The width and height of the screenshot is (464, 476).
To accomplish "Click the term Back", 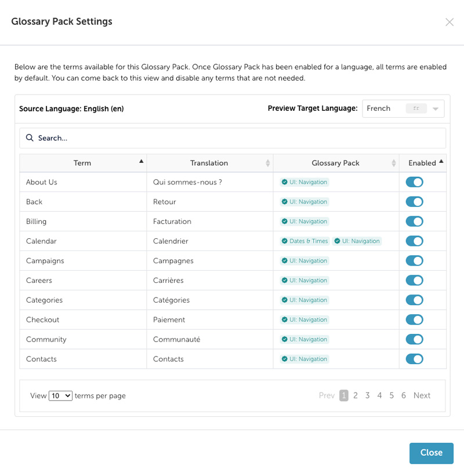I will tap(34, 202).
